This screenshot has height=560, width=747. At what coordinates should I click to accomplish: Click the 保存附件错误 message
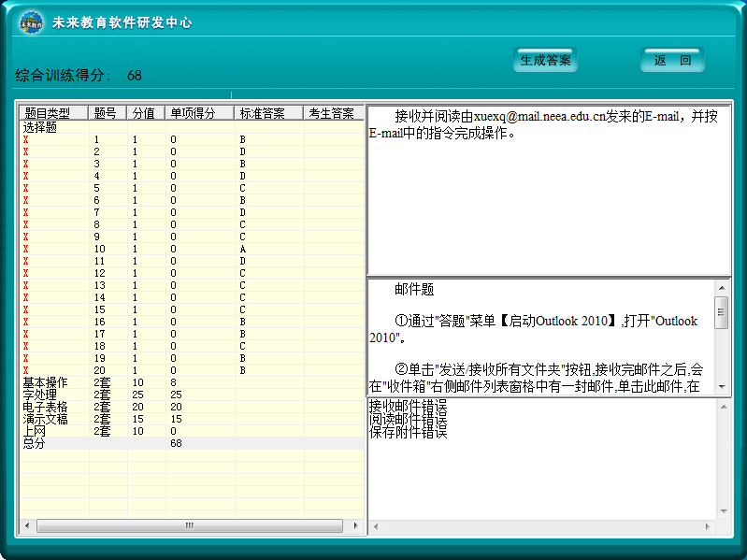409,432
